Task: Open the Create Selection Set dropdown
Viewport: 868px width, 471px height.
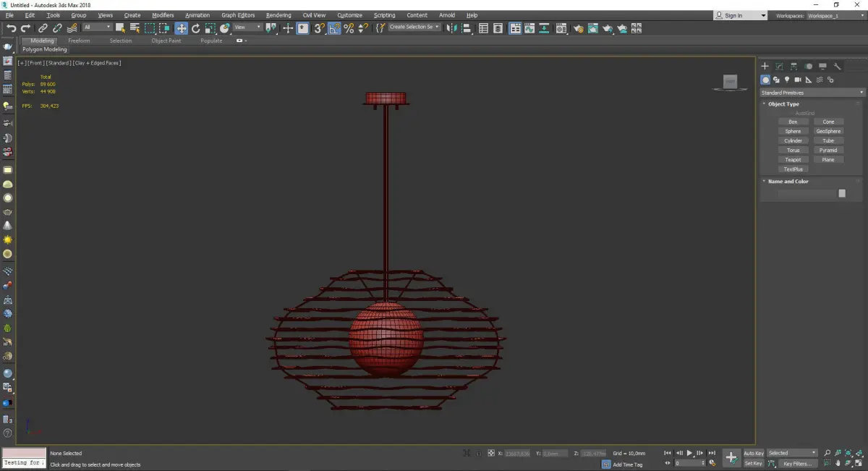Action: pyautogui.click(x=414, y=27)
